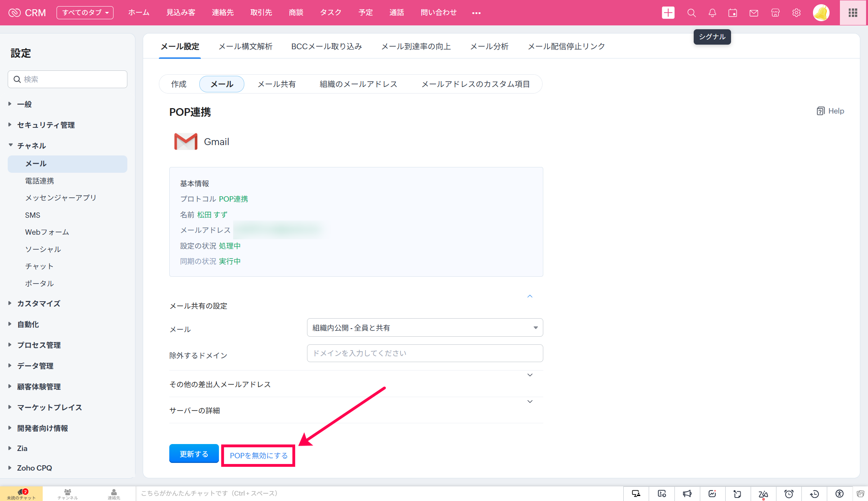
Task: Select the 組織のメールアドレス sub-tab
Action: [358, 84]
